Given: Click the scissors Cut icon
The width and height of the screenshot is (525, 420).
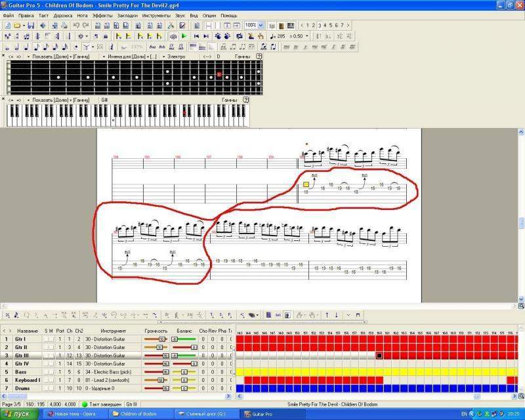Looking at the screenshot, I should (170, 26).
